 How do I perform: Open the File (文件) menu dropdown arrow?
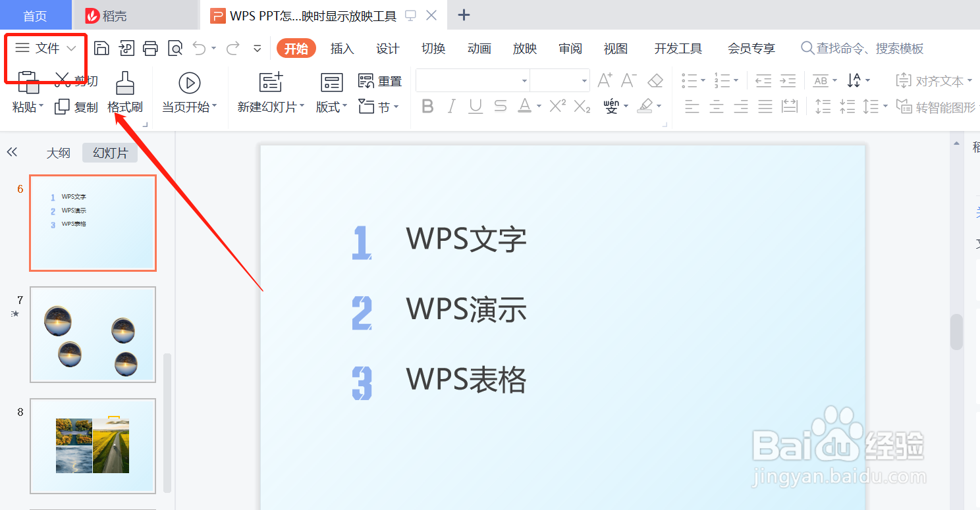[72, 48]
